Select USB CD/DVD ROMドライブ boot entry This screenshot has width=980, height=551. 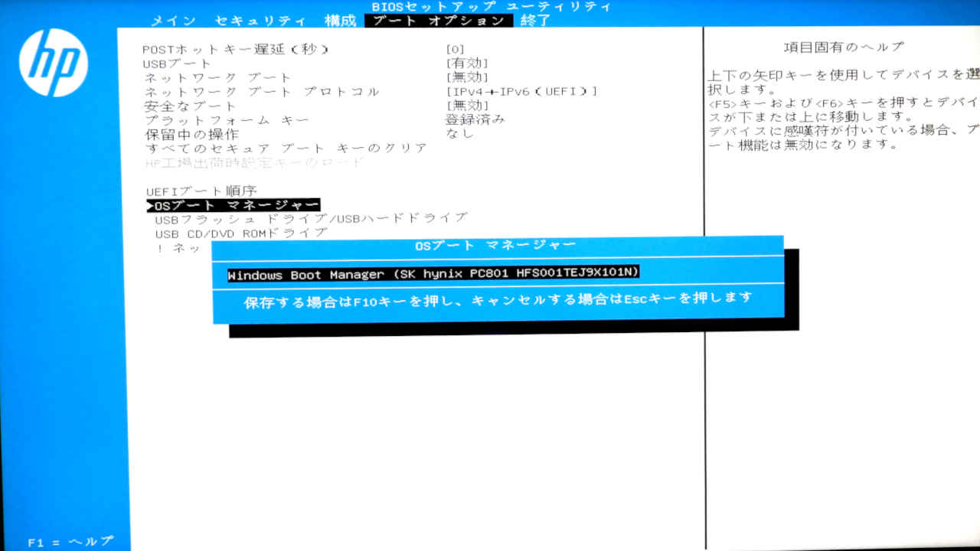(x=241, y=233)
